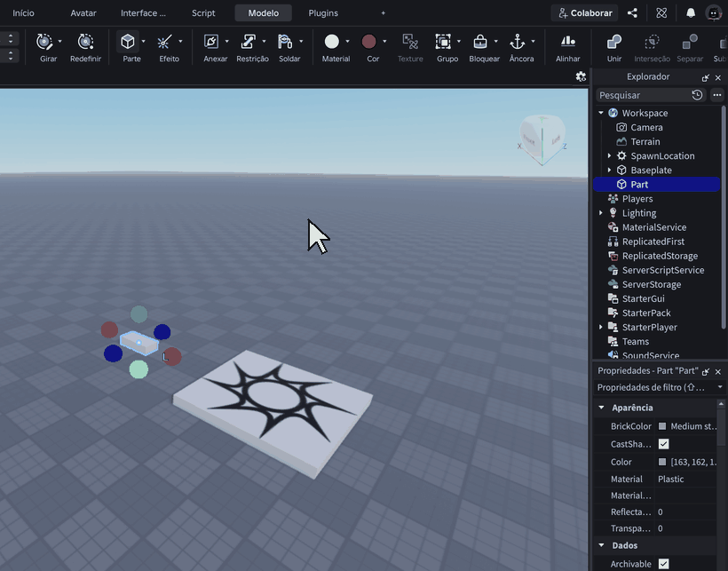Switch to the Script tab
Screen dimensions: 728x571
(203, 13)
